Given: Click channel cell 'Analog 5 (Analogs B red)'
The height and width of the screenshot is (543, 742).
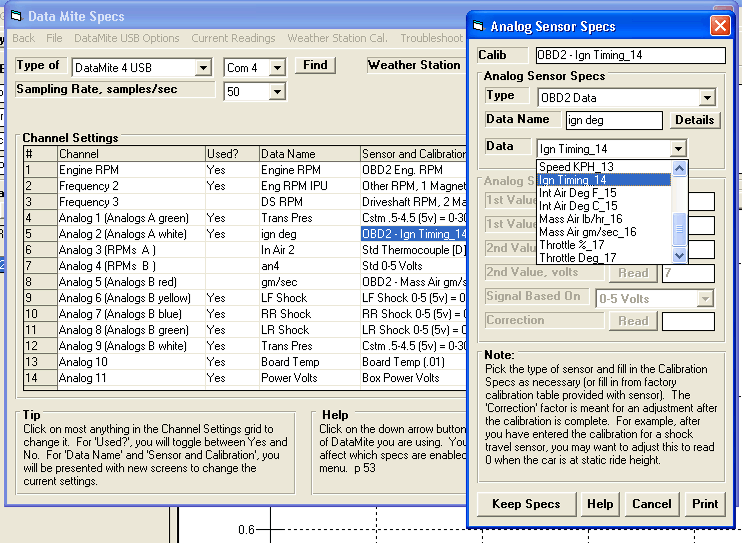Looking at the screenshot, I should point(131,282).
